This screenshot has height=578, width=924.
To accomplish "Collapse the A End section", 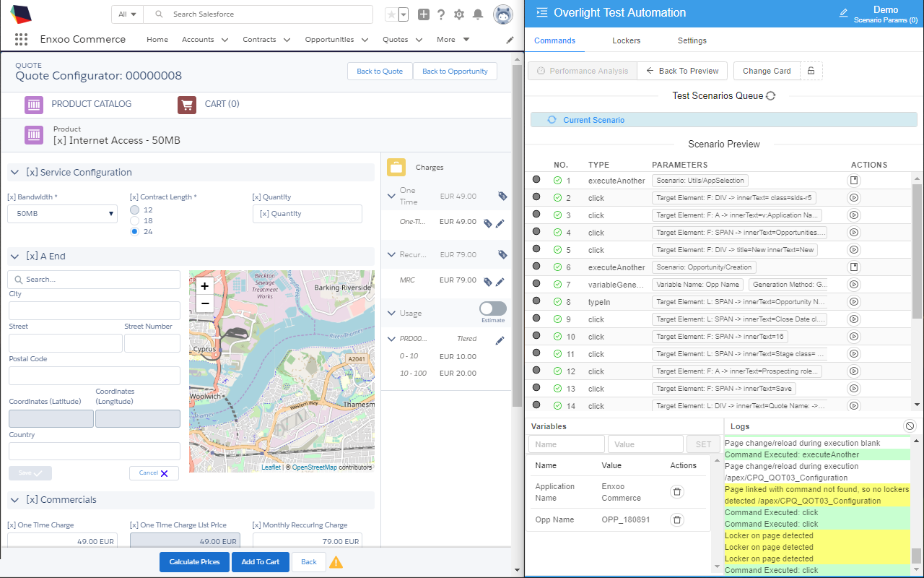I will [14, 256].
